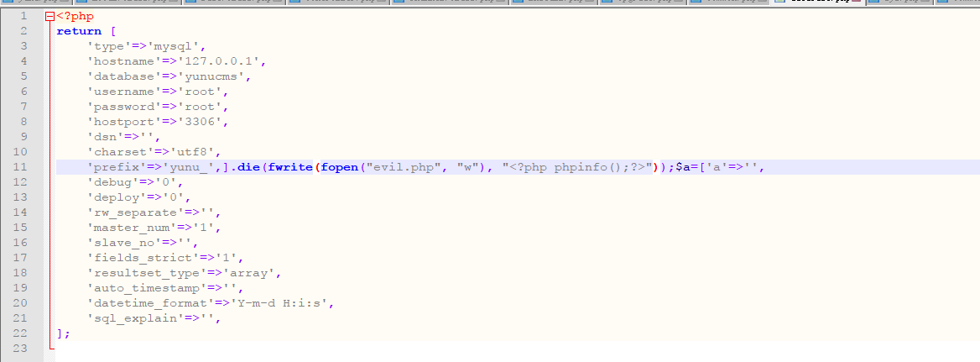
Task: Click the 'rw_separate' key
Action: pos(132,213)
